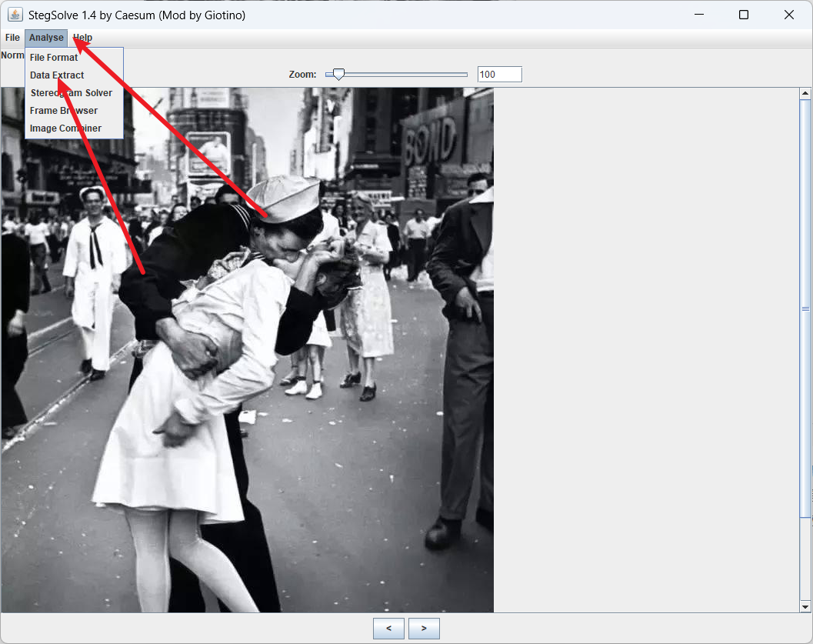Screen dimensions: 813x644
Task: Click the scrollbar down arrow
Action: pyautogui.click(x=805, y=607)
